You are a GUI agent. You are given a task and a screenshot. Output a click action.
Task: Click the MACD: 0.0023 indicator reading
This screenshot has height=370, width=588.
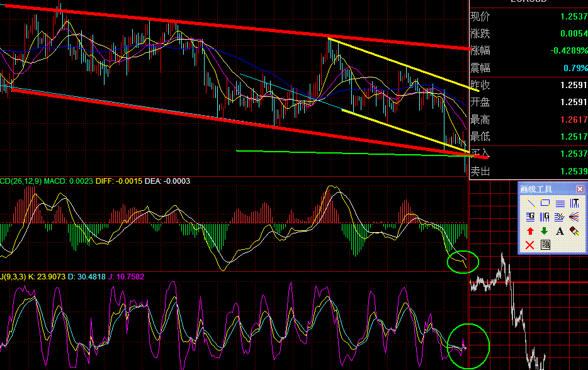(x=68, y=181)
